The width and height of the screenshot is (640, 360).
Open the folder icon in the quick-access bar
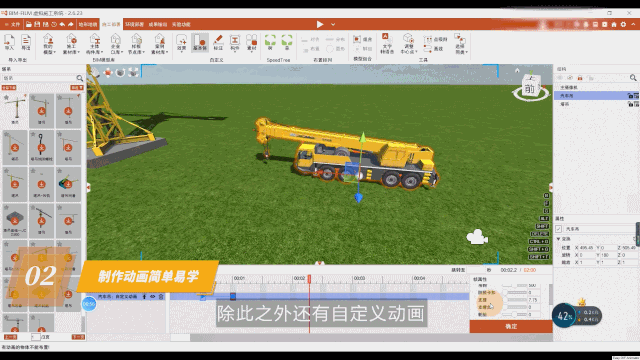(x=29, y=24)
